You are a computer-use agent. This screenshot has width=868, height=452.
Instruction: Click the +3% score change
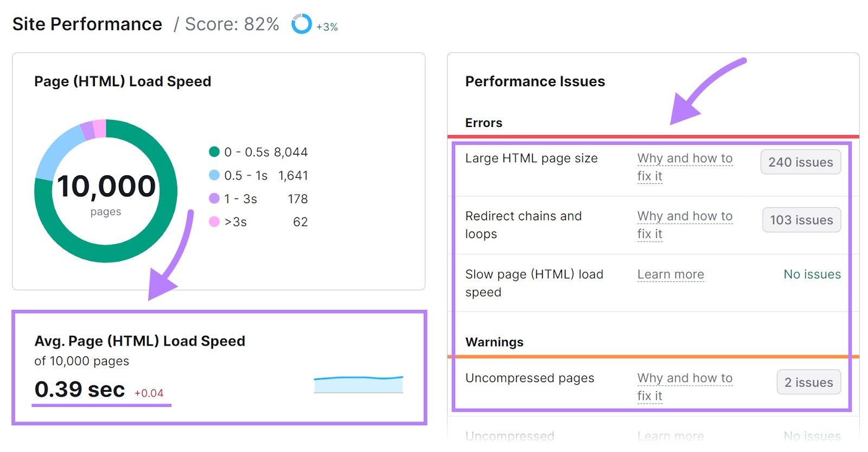(x=327, y=27)
